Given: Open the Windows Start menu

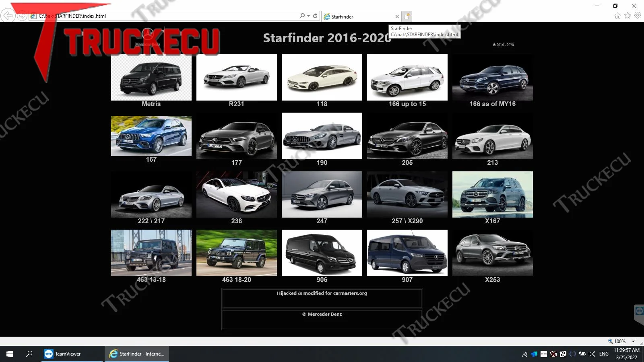Looking at the screenshot, I should 10,354.
